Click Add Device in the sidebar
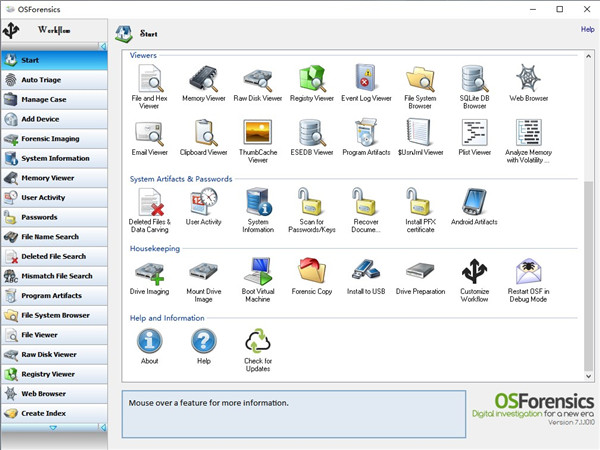600x450 pixels. 54,119
